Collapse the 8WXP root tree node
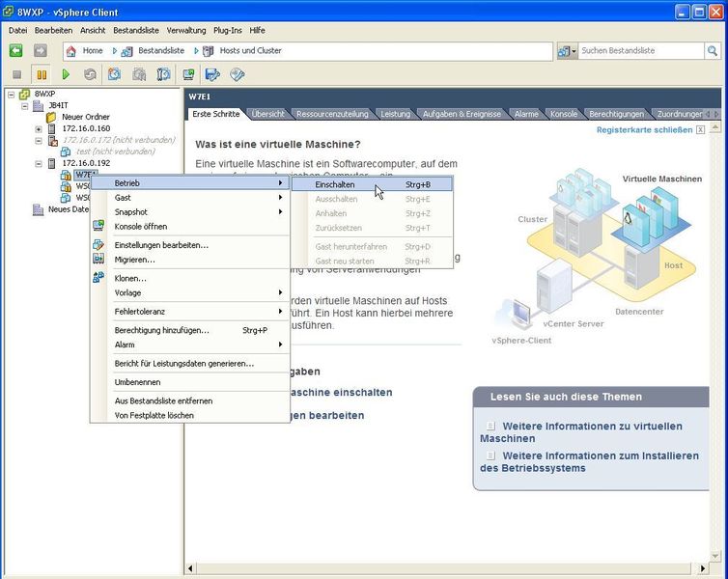This screenshot has width=728, height=579. point(11,95)
